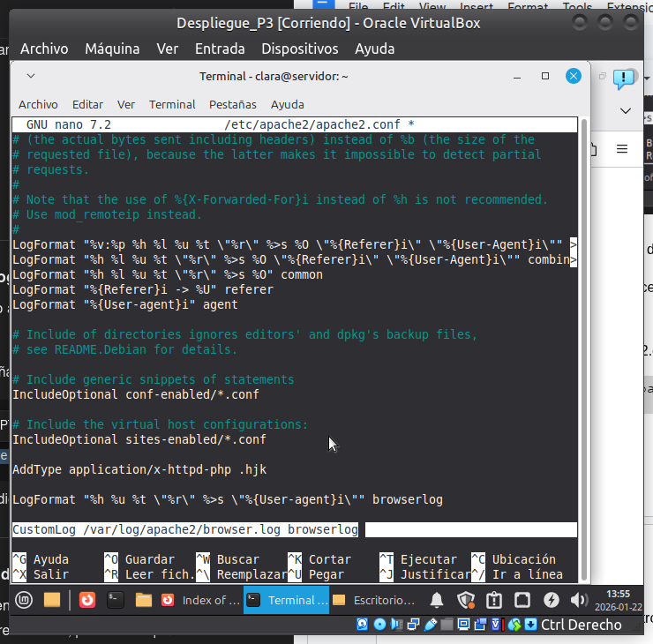
Task: Open the terminal's Pestañas menu
Action: (x=233, y=104)
